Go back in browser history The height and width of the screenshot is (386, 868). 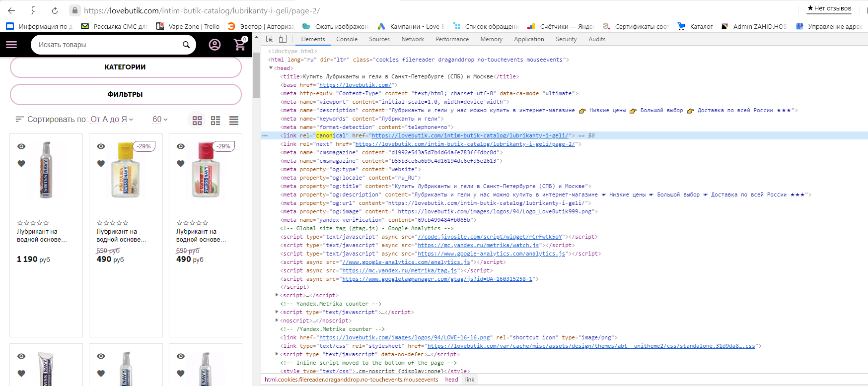11,10
